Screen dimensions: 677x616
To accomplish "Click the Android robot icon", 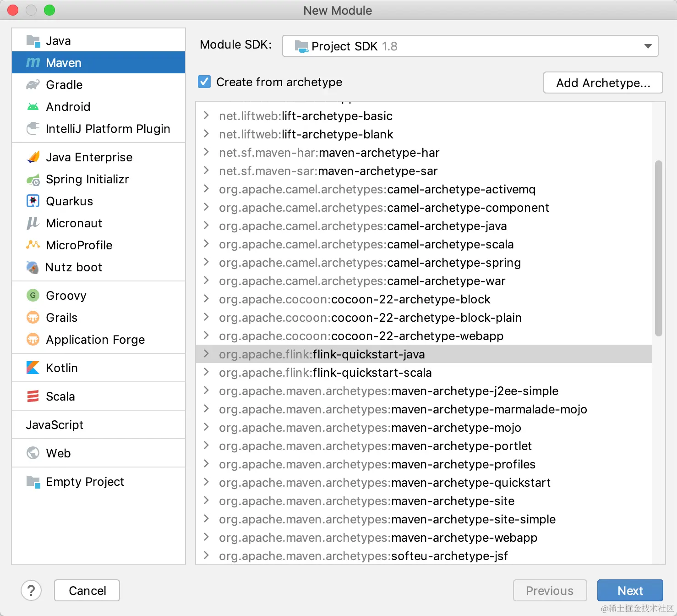I will coord(33,107).
